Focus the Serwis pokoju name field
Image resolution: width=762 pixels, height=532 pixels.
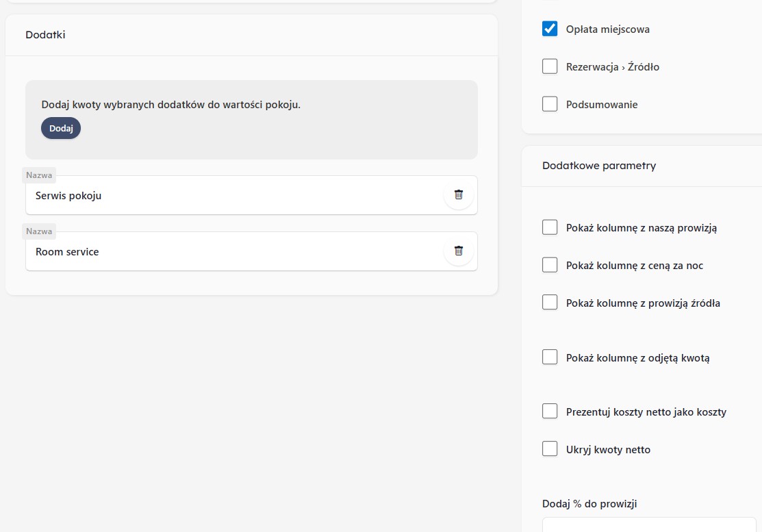point(233,196)
